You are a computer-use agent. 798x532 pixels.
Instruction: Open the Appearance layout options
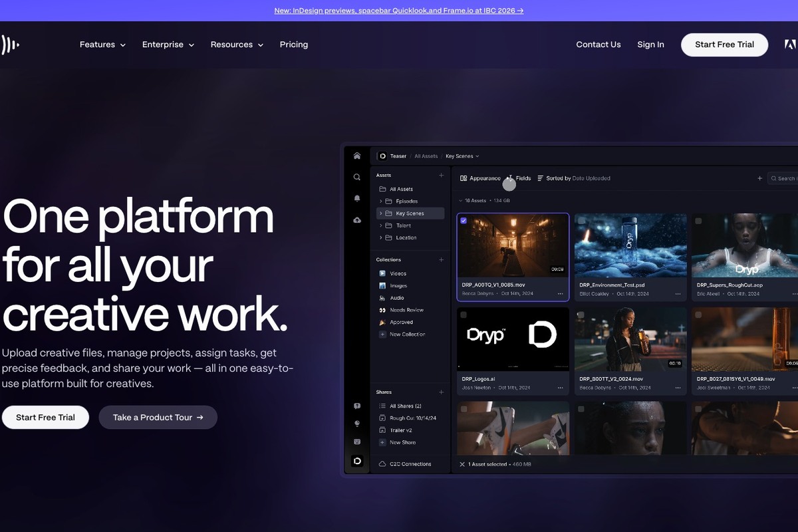coord(480,178)
